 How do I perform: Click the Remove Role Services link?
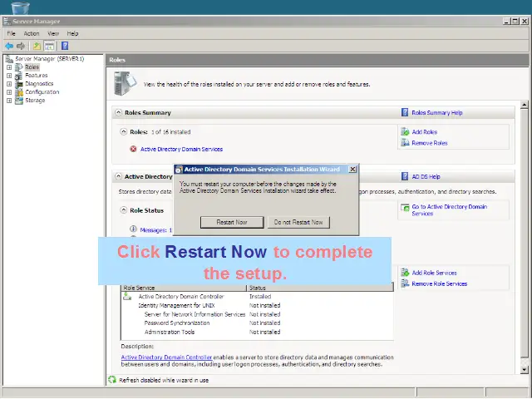tap(440, 283)
